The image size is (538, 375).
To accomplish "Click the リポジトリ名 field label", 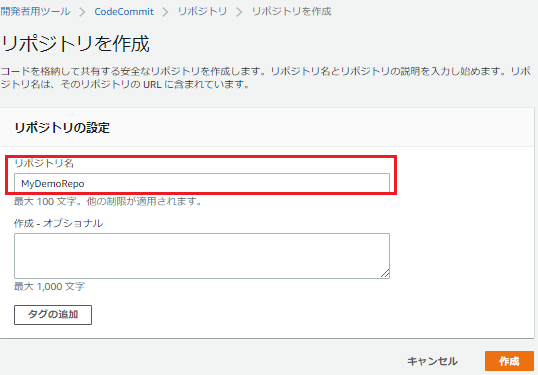I will pos(44,163).
